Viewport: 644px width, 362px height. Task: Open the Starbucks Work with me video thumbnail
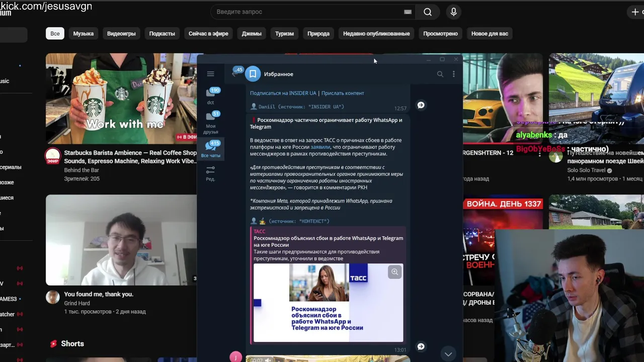pos(121,99)
